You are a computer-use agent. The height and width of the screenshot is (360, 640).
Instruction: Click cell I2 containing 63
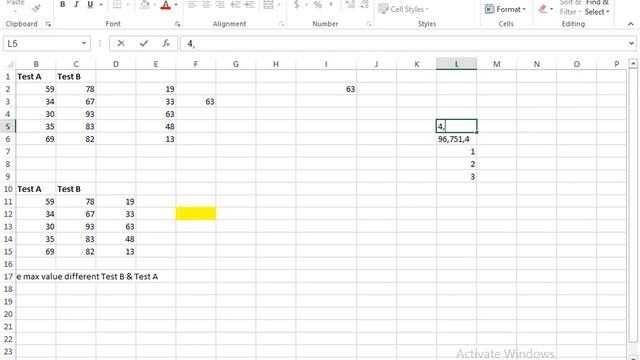326,89
